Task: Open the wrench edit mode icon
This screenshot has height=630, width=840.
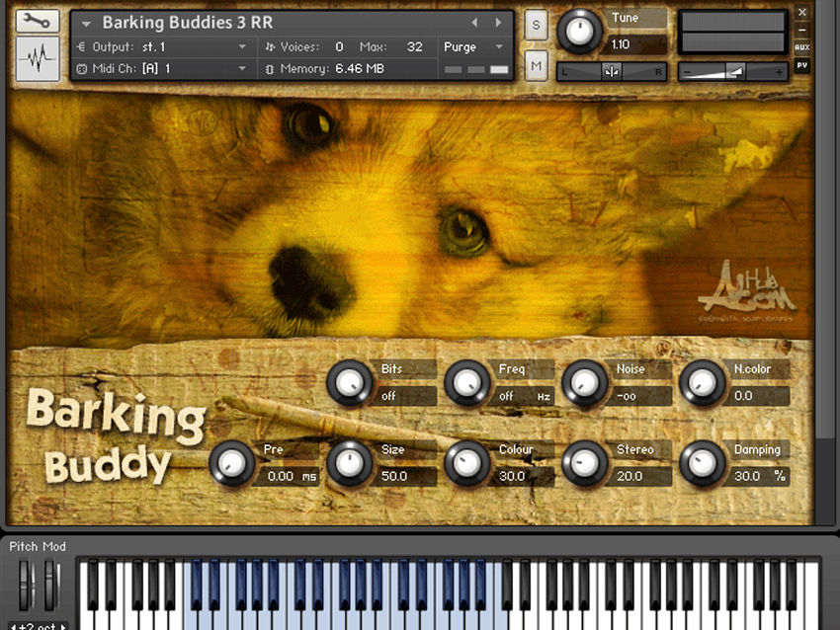Action: [37, 21]
